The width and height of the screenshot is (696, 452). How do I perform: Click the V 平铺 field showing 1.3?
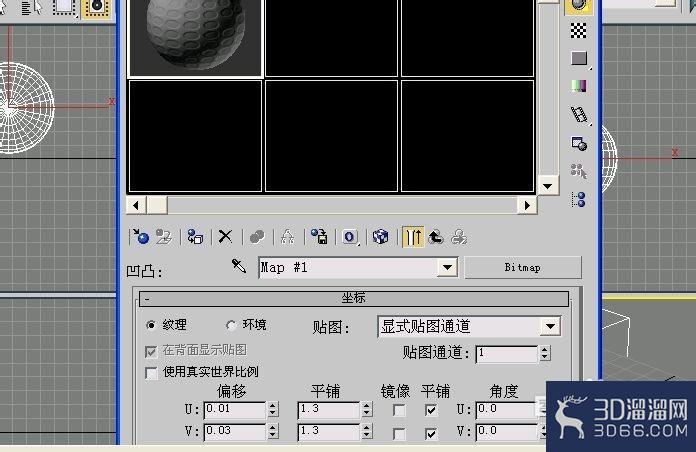329,431
